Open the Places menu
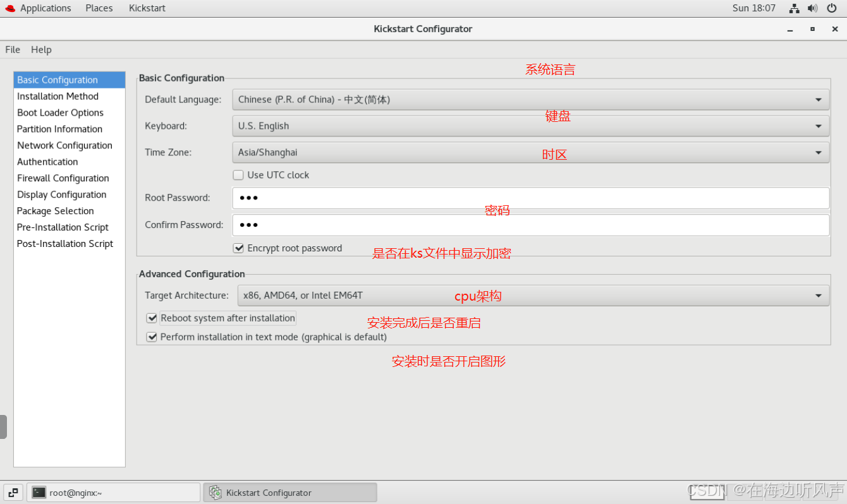Screen dimensions: 847x504 click(99, 8)
